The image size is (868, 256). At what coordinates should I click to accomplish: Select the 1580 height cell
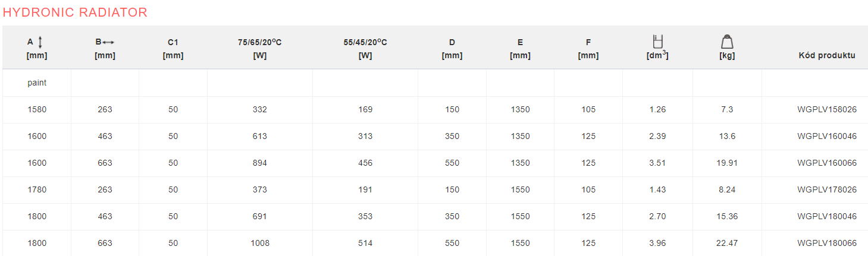click(x=37, y=110)
